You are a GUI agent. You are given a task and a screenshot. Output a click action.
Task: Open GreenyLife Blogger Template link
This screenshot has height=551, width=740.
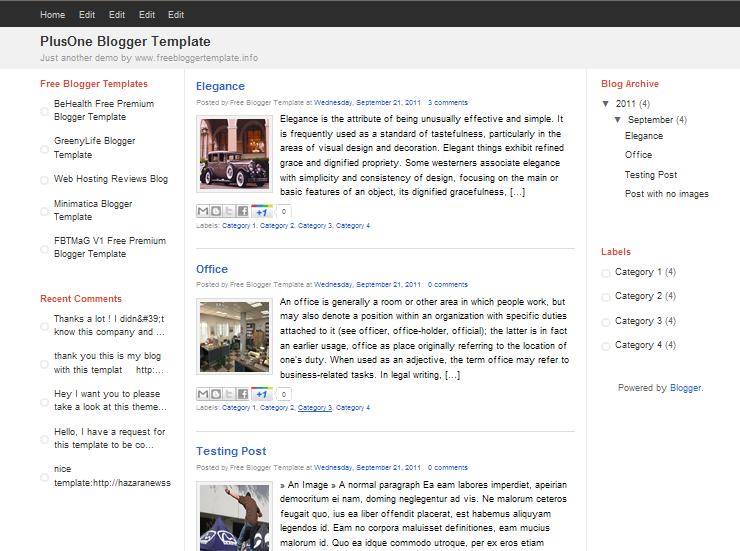click(94, 148)
